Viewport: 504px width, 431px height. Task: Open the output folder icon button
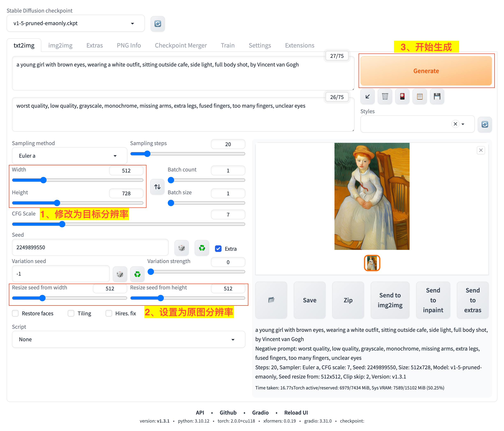pyautogui.click(x=271, y=300)
